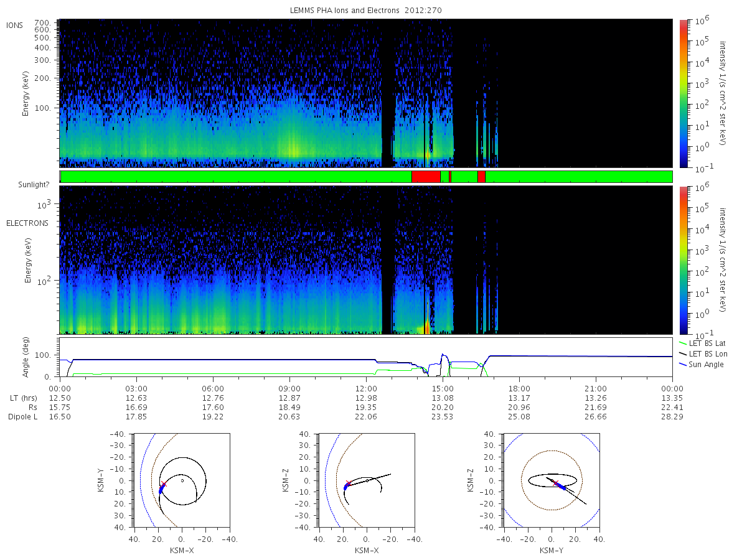The image size is (747, 560).
Task: Click the first red segment in Sunlight bar
Action: pos(426,177)
